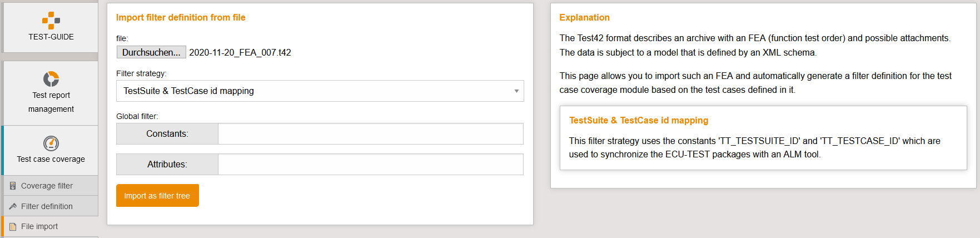Focus the Attributes input field
Image resolution: width=980 pixels, height=238 pixels.
click(x=371, y=164)
